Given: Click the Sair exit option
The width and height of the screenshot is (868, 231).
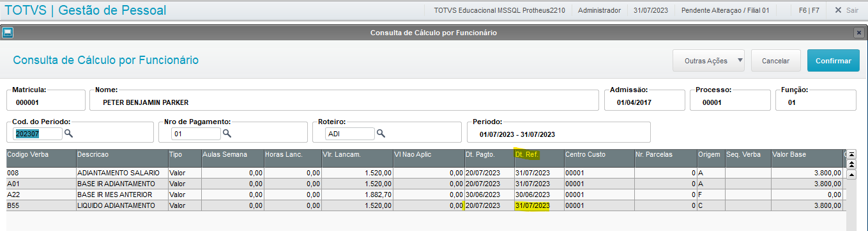Looking at the screenshot, I should click(x=846, y=10).
